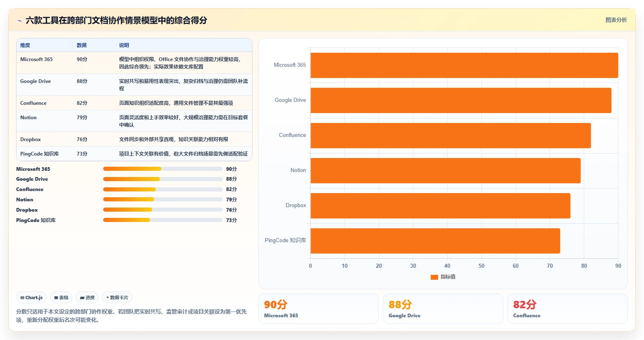644x340 pixels.
Task: Click the Dropbox label left of progress bars
Action: [x=27, y=210]
